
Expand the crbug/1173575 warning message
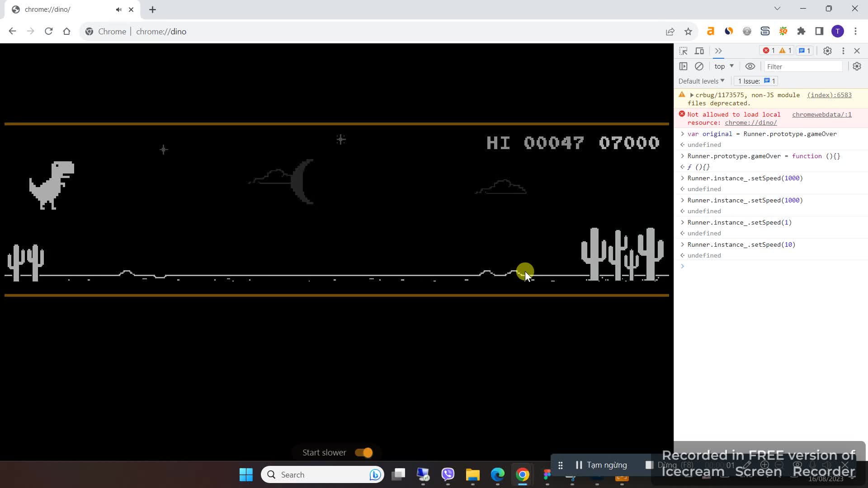tap(692, 95)
